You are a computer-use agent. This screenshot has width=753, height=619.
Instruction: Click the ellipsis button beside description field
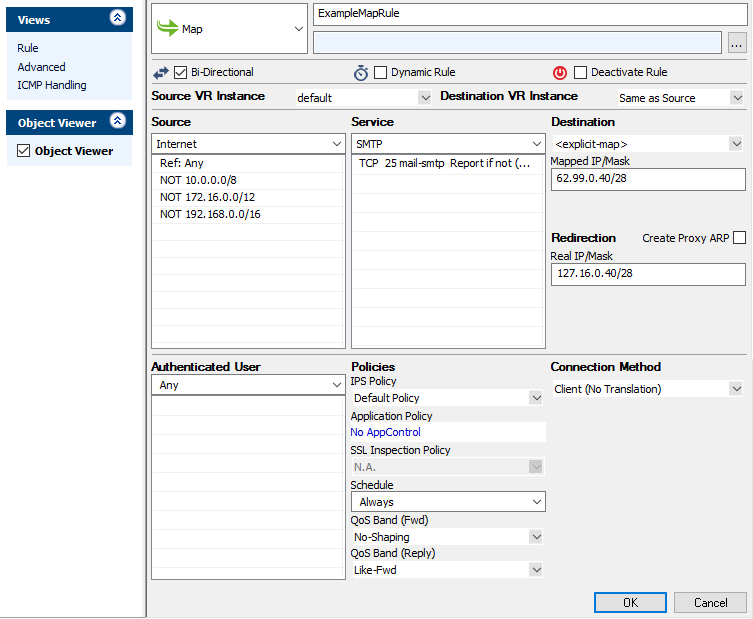pos(737,43)
